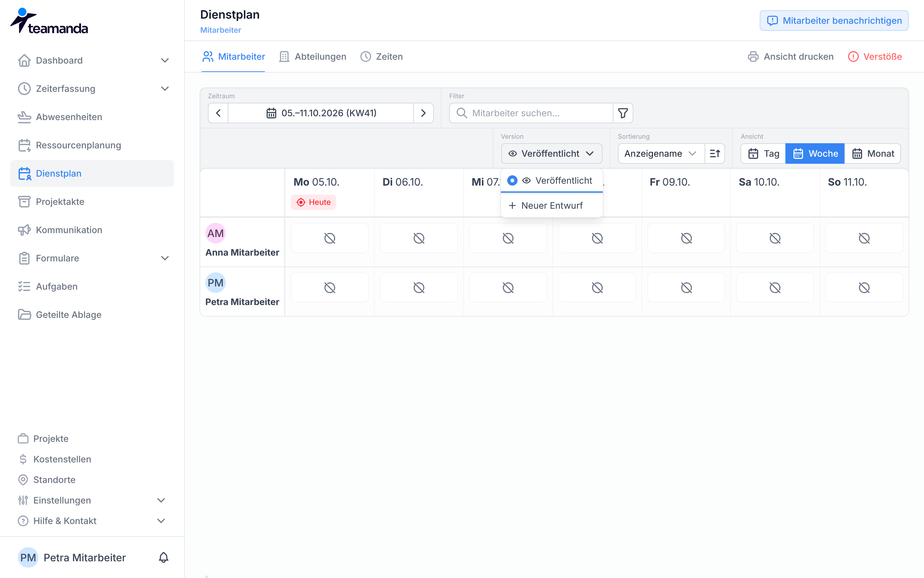This screenshot has height=578, width=924.
Task: Open the Dienstplan sidebar item
Action: click(x=92, y=173)
